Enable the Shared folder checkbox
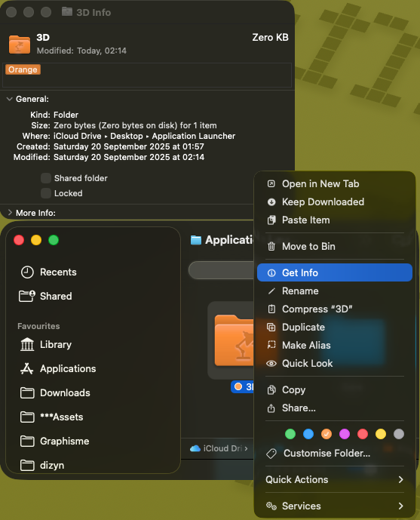420x520 pixels. (x=46, y=178)
